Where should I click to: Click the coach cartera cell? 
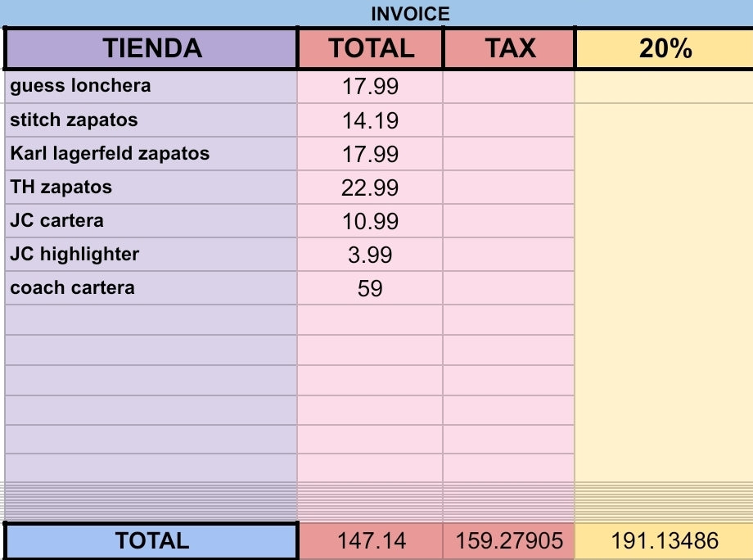point(151,288)
